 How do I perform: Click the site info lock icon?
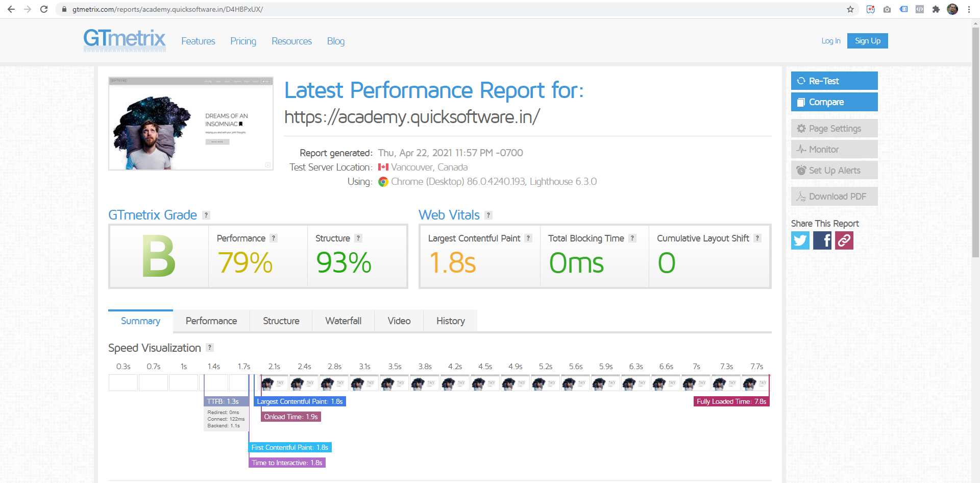point(64,9)
